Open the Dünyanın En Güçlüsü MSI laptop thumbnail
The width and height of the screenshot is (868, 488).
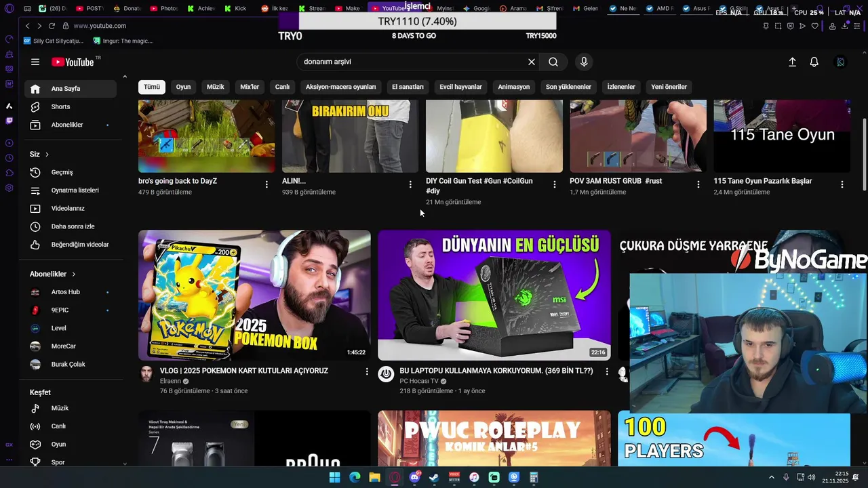tap(494, 295)
